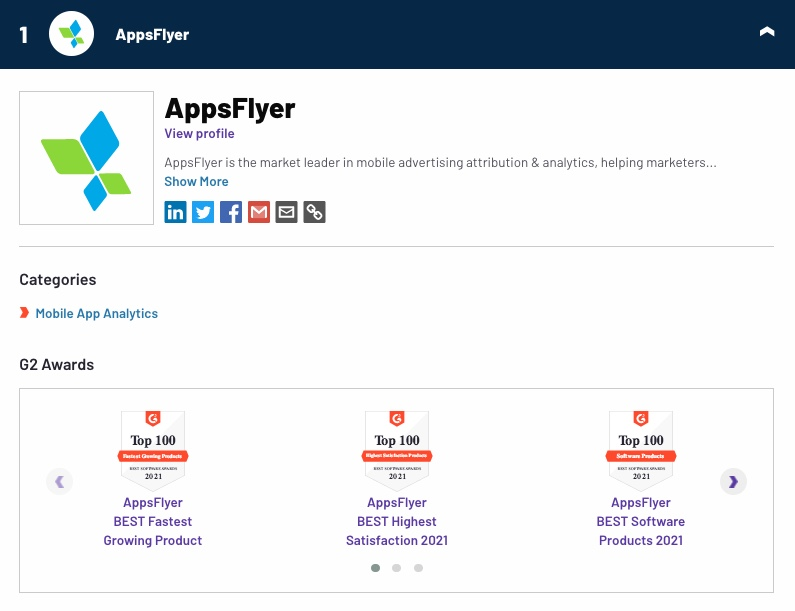The image size is (795, 611).
Task: Click the round AppsFlyer logo in header
Action: tap(71, 34)
